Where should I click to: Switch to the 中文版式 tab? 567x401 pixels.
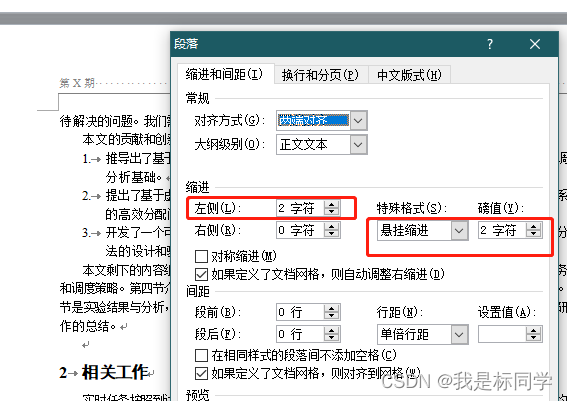pos(409,75)
